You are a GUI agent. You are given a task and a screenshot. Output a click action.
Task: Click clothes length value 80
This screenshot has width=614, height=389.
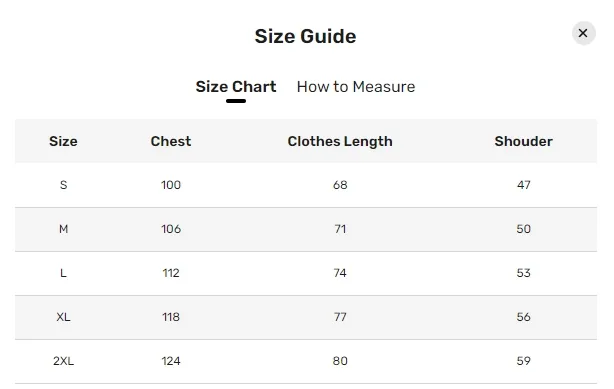point(340,361)
